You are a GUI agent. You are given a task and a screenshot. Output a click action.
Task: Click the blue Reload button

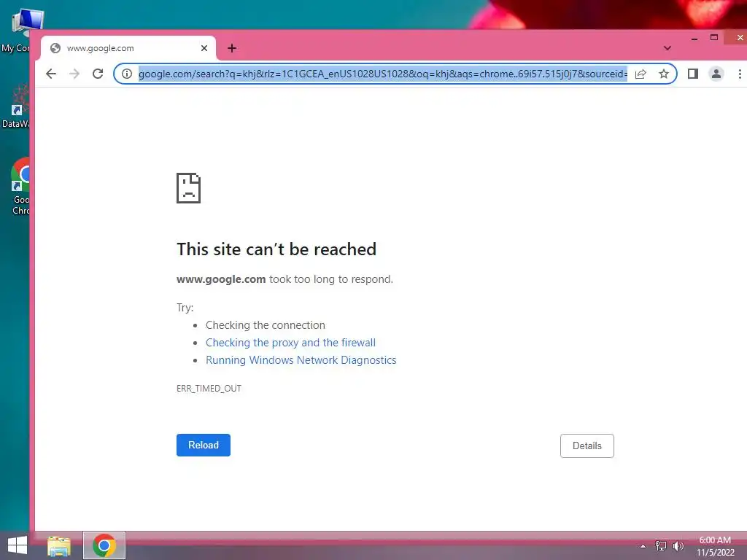(x=204, y=446)
